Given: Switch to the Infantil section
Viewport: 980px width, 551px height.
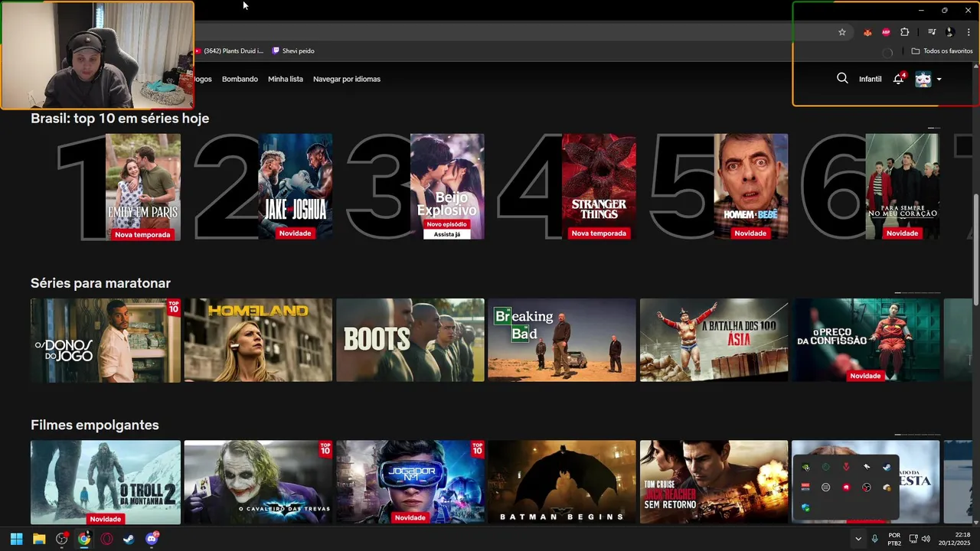Looking at the screenshot, I should coord(870,79).
